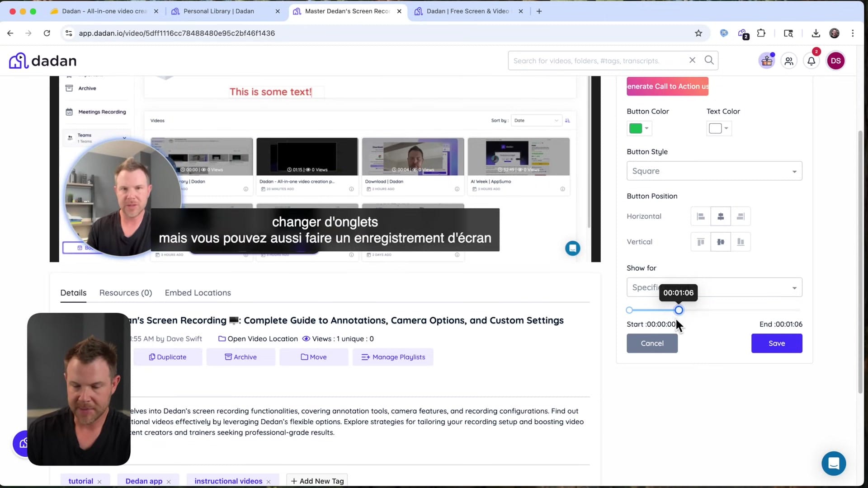Switch to Personal Library browser tab
This screenshot has height=488, width=868.
click(x=219, y=11)
